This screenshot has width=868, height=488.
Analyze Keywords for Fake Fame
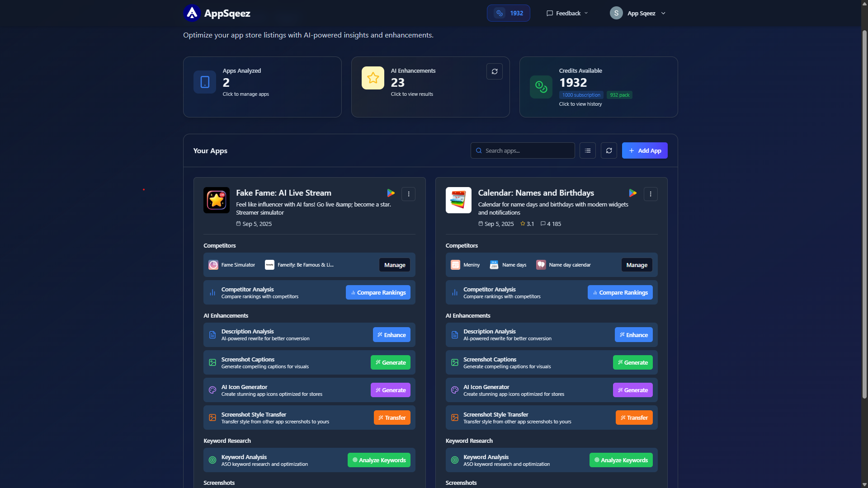click(379, 460)
